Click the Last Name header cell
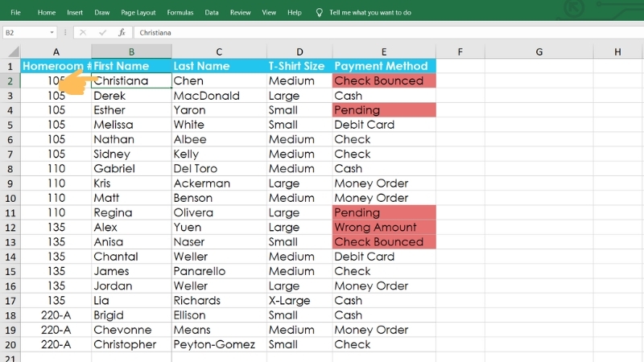 tap(219, 66)
